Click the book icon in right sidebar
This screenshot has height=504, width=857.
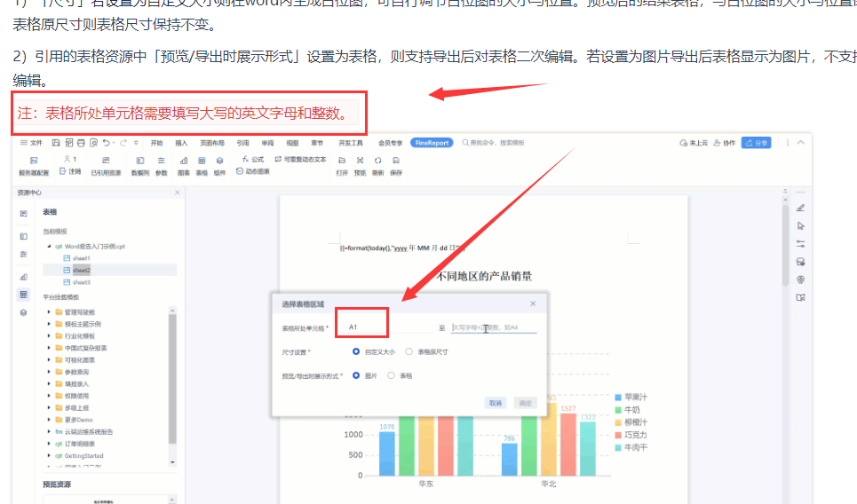tap(801, 297)
